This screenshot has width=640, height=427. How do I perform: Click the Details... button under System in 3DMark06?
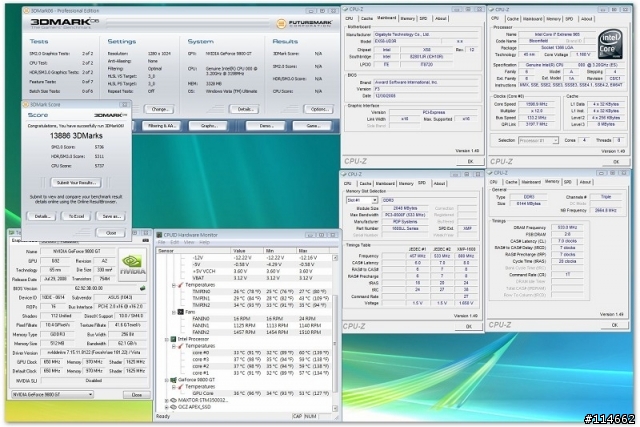[x=245, y=109]
